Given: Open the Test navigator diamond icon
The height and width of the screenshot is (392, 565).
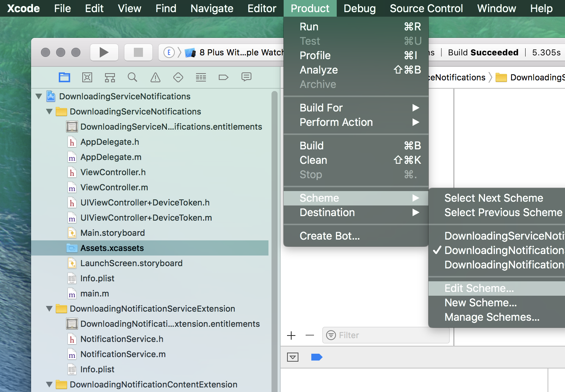Looking at the screenshot, I should (x=178, y=77).
